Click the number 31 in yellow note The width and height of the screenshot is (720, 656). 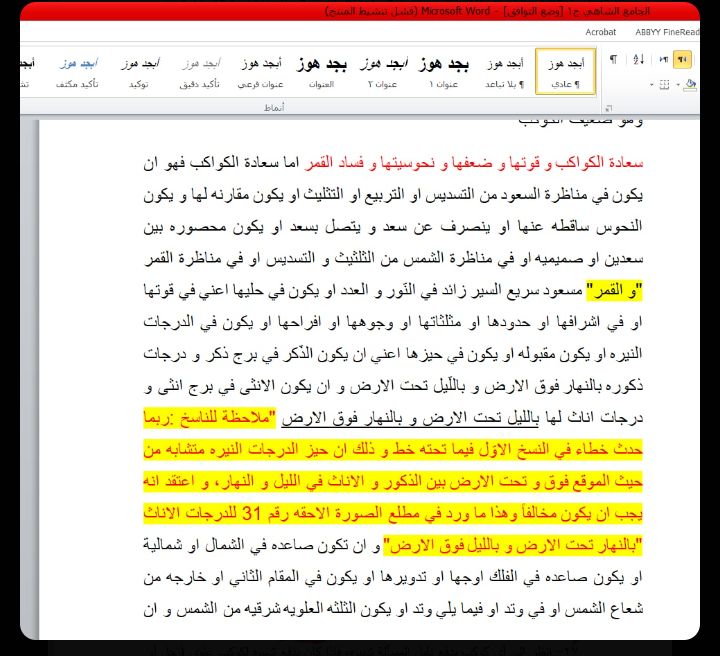(x=252, y=513)
